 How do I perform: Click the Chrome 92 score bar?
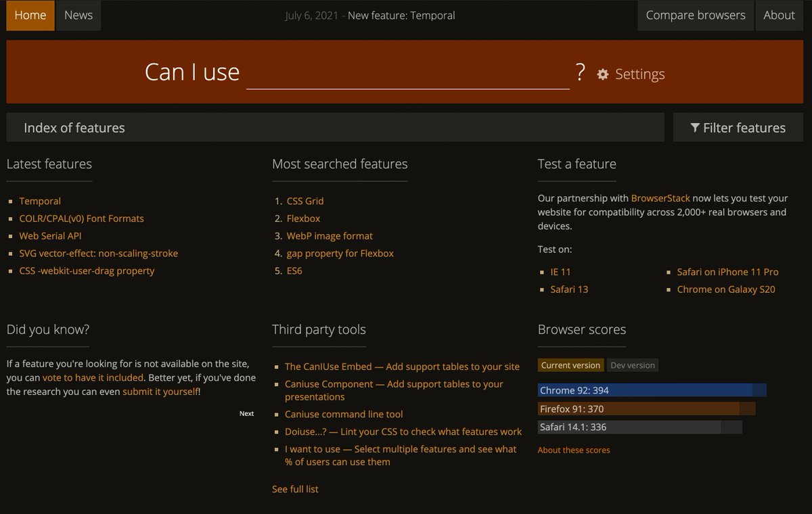pos(652,391)
